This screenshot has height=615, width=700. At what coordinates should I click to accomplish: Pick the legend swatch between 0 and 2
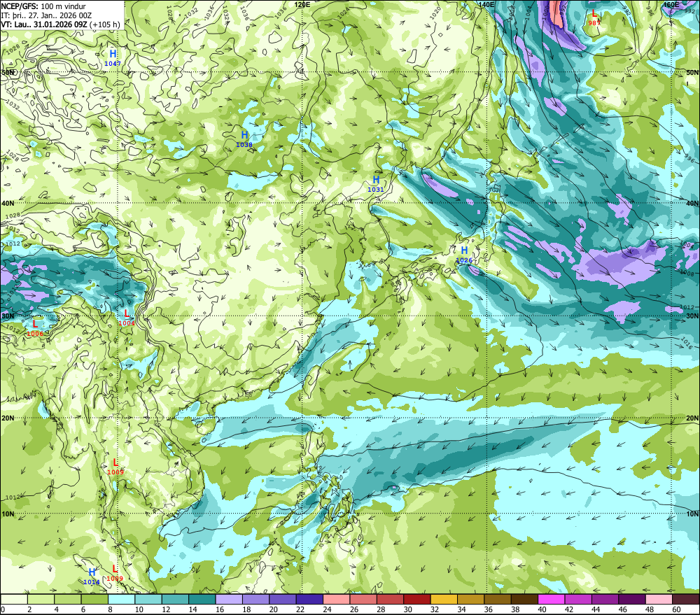pos(14,600)
